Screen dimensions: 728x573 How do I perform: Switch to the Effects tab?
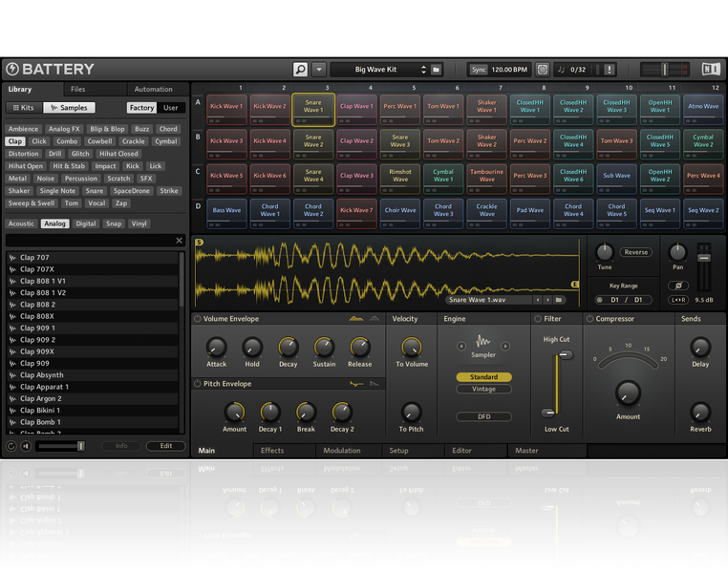(272, 451)
